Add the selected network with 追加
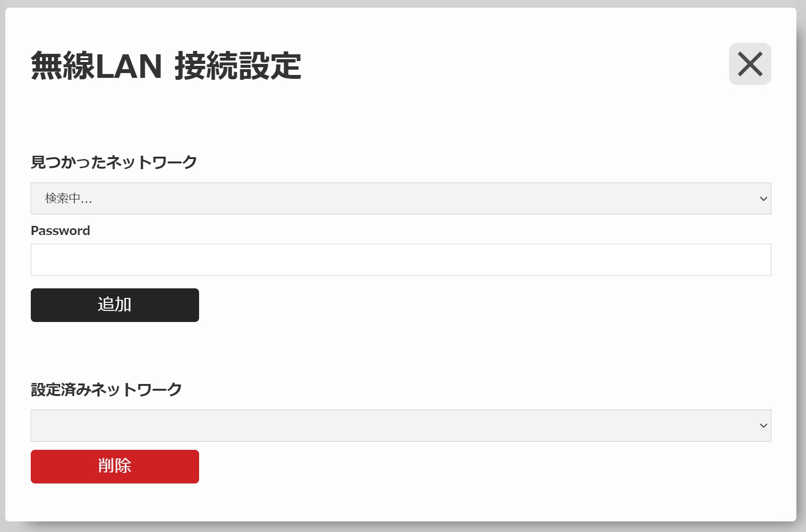806x532 pixels. tap(115, 305)
